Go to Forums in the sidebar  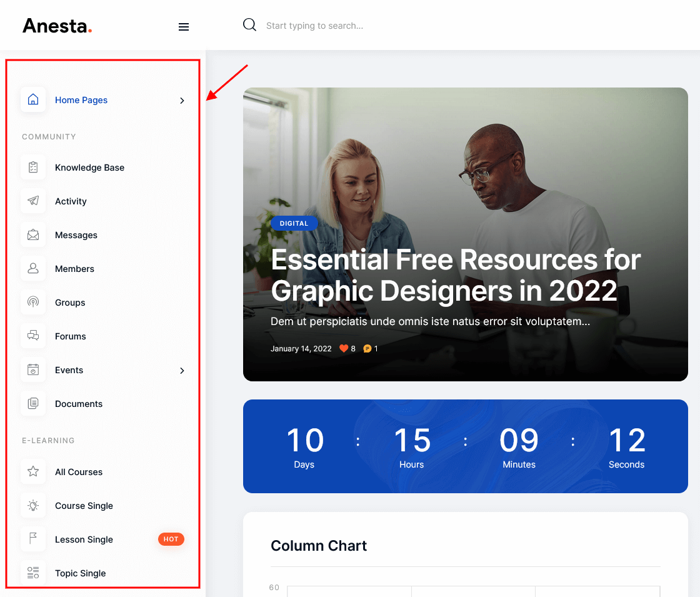pyautogui.click(x=71, y=336)
